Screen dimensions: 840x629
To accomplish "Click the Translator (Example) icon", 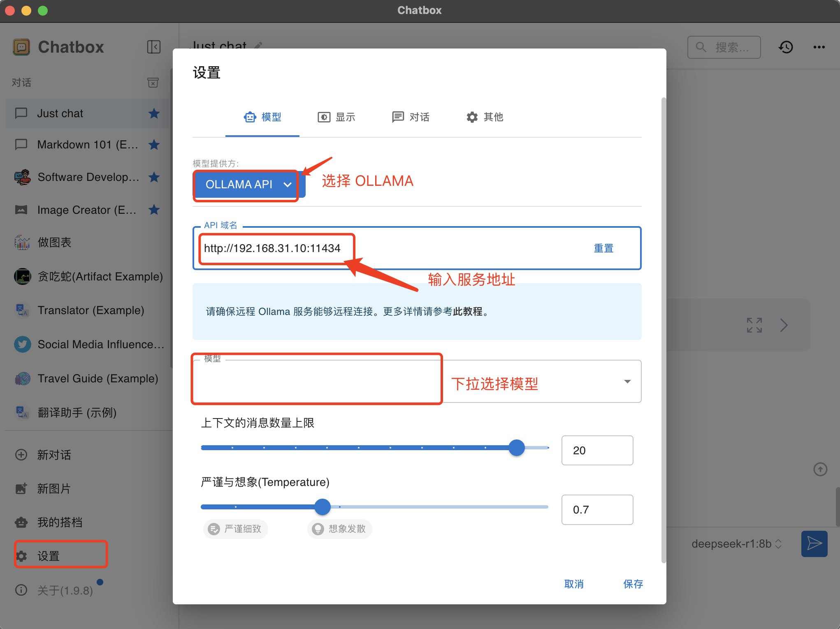I will pyautogui.click(x=22, y=310).
